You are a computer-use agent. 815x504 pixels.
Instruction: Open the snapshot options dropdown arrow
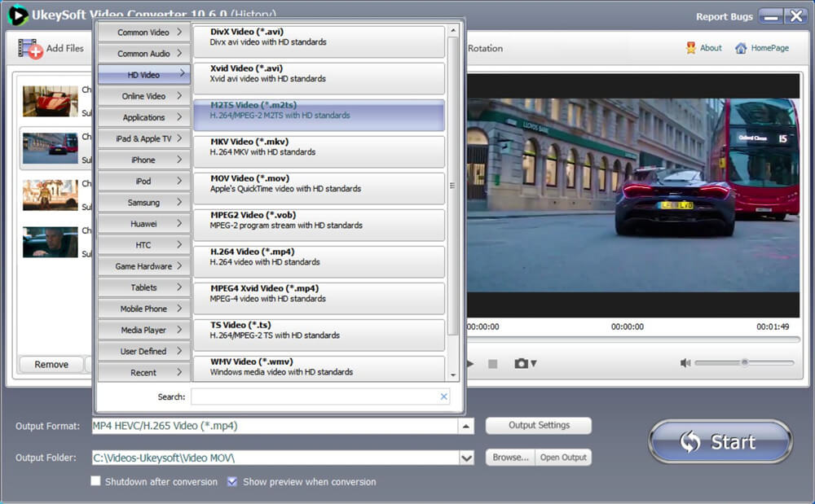coord(533,363)
